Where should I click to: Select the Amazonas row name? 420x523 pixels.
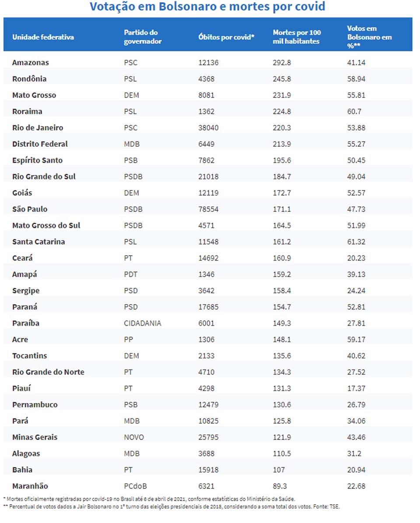pos(31,63)
